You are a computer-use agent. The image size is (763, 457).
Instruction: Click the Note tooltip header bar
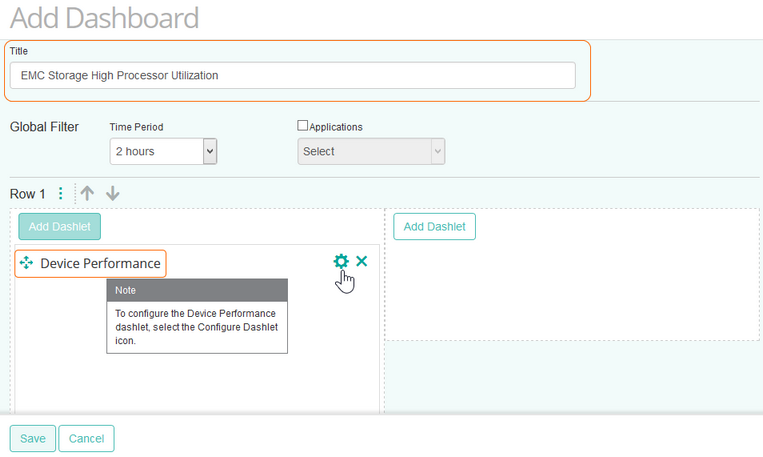197,290
